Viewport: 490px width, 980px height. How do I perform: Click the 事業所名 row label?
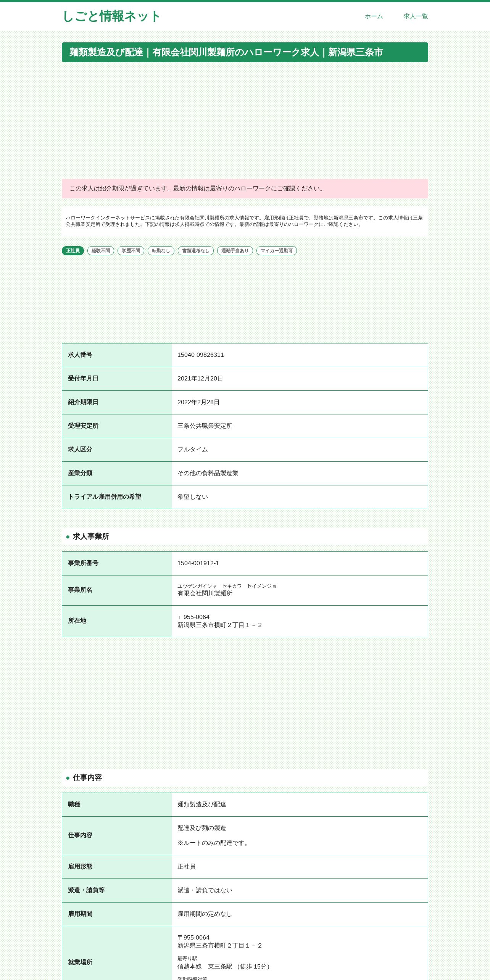click(x=80, y=590)
